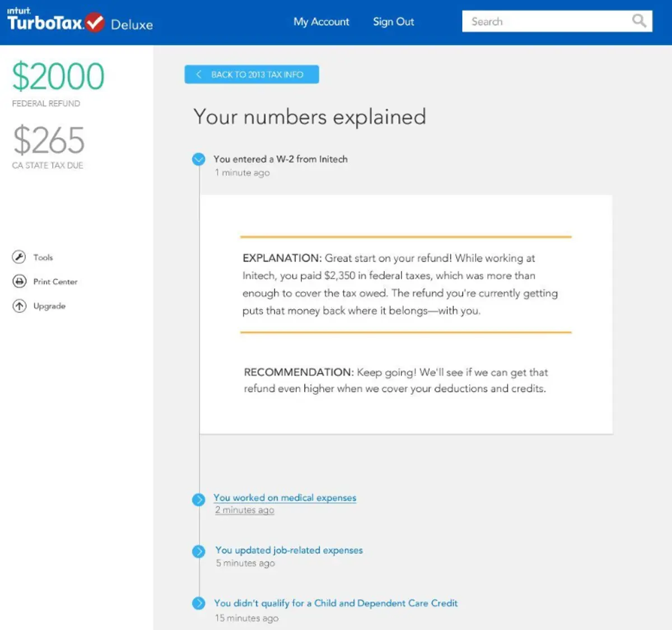Expand the Child and Dependent Care Credit marker
Image resolution: width=672 pixels, height=630 pixels.
[199, 603]
